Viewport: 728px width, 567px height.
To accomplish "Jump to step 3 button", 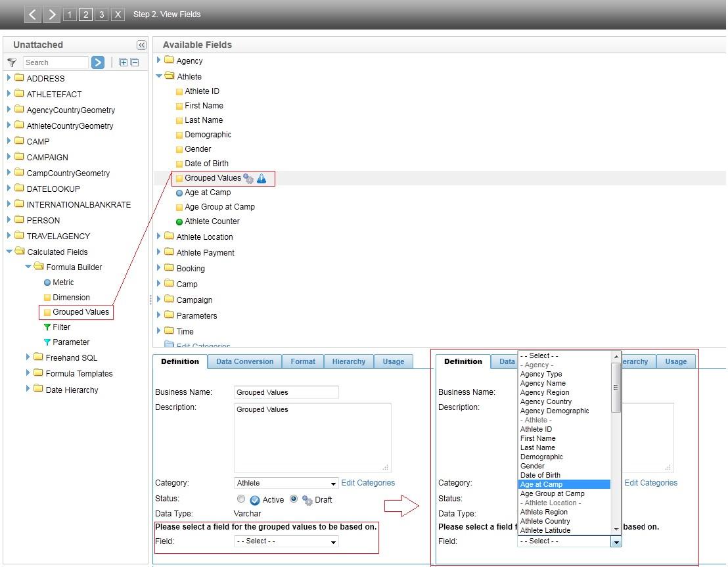I will [101, 14].
